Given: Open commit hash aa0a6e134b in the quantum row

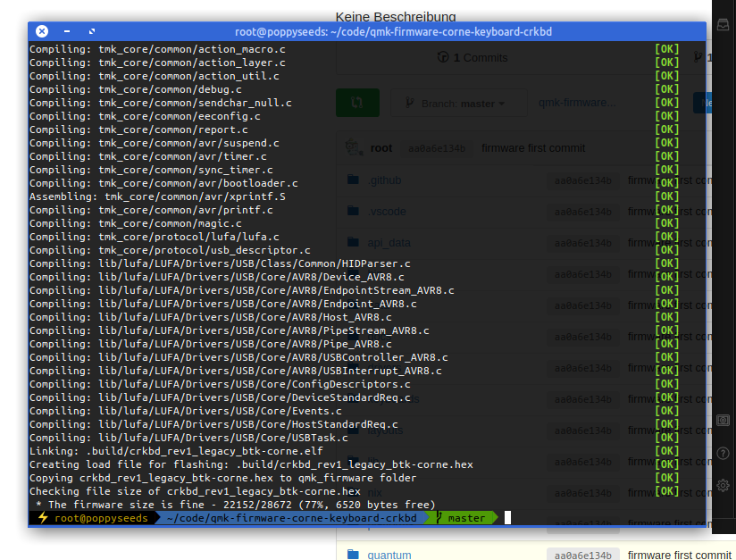Looking at the screenshot, I should (x=583, y=556).
